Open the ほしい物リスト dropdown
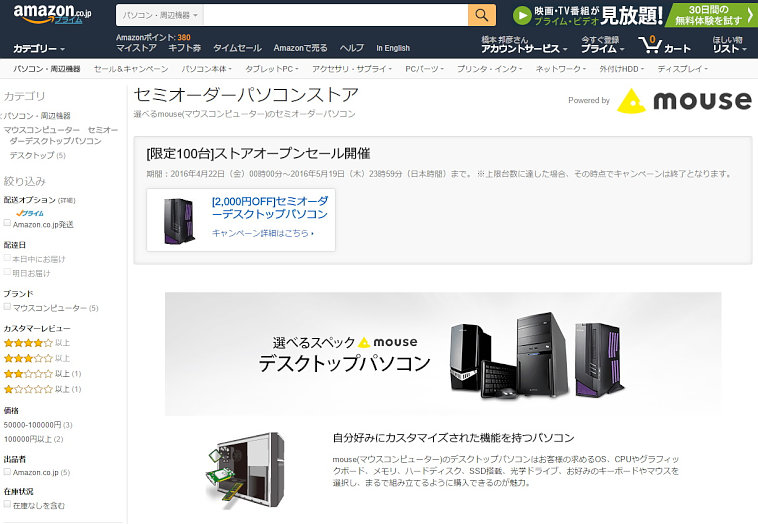The height and width of the screenshot is (524, 758). (x=729, y=44)
